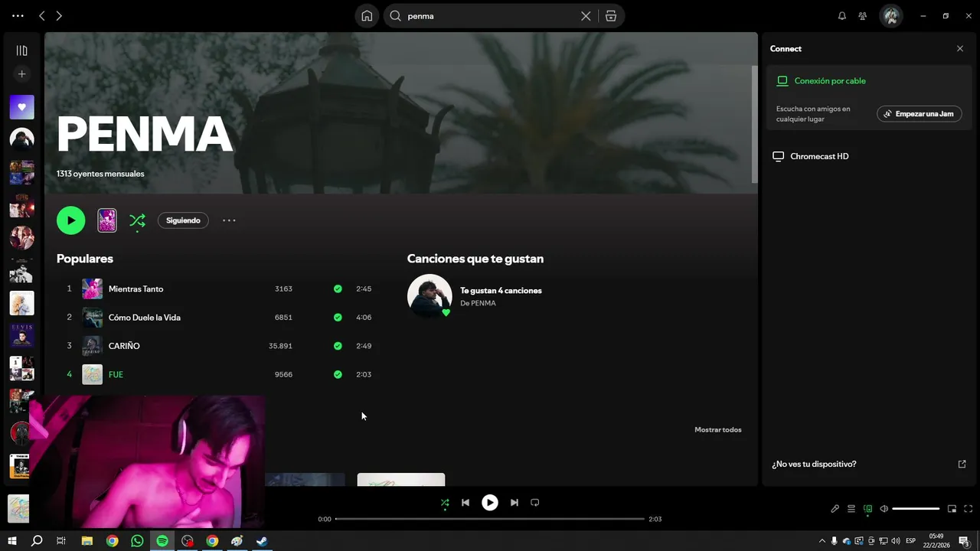This screenshot has width=980, height=551.
Task: Select the track Cómo Duele la Vida
Action: [x=145, y=318]
